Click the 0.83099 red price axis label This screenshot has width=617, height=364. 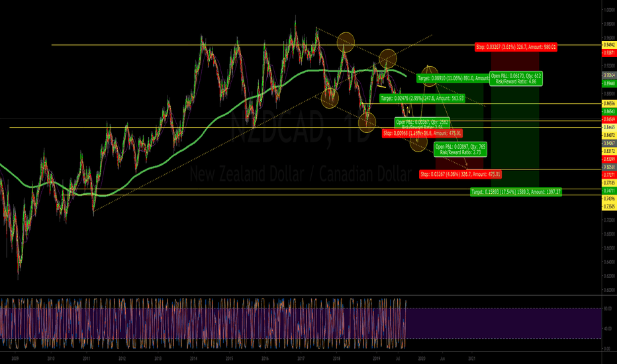click(x=609, y=159)
